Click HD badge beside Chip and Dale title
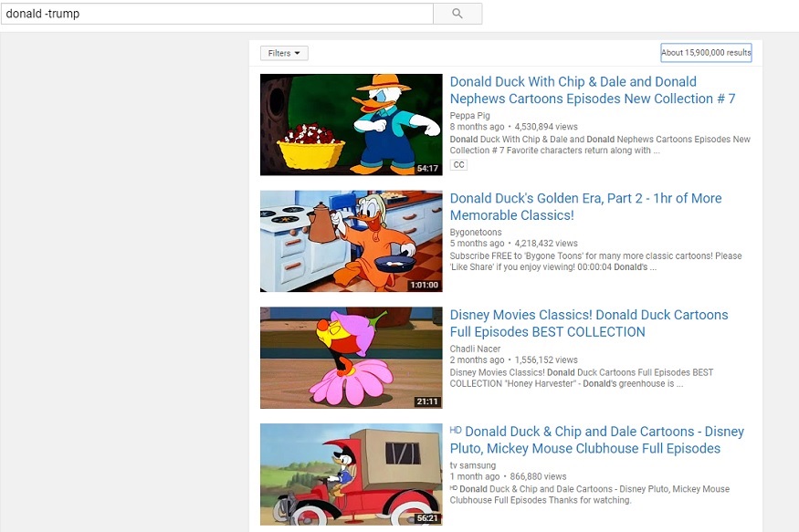This screenshot has width=799, height=532. click(456, 430)
